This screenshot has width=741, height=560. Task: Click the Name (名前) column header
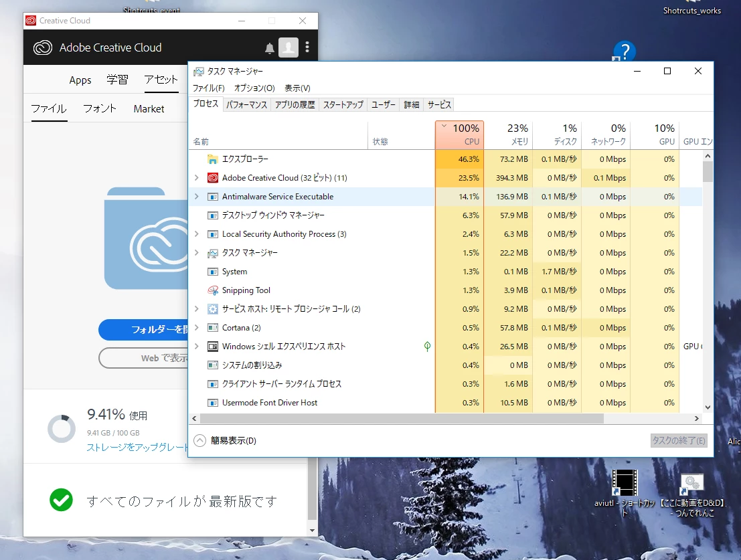coord(278,134)
